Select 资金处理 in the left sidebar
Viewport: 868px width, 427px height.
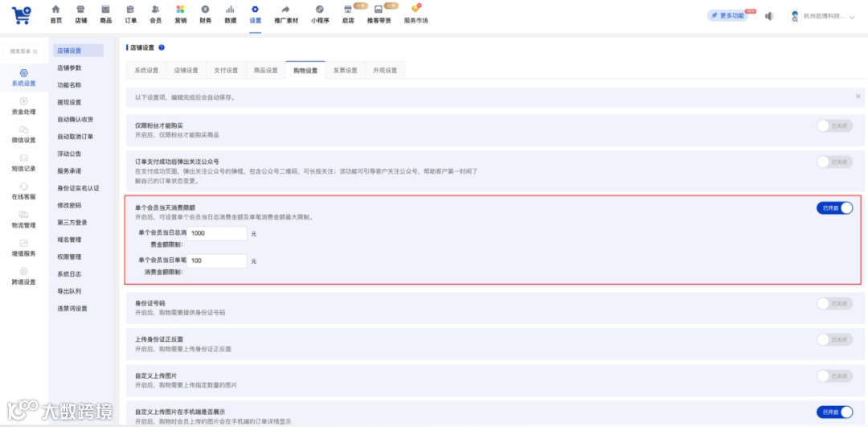pos(24,106)
